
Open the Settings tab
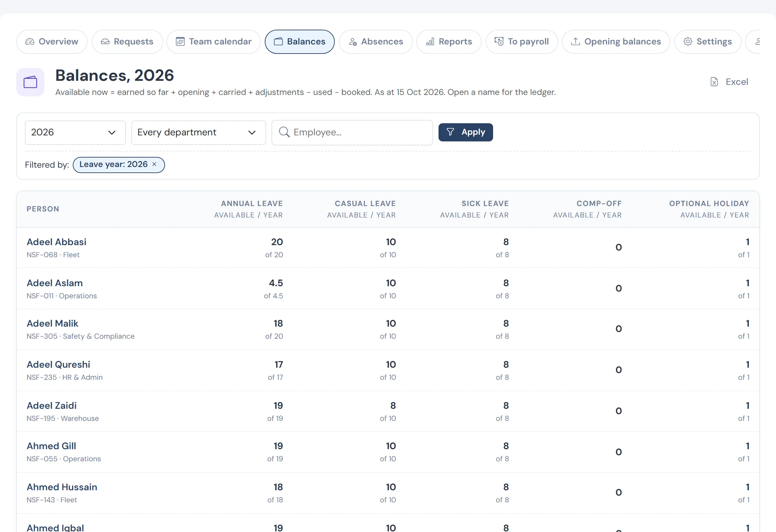[x=708, y=42]
